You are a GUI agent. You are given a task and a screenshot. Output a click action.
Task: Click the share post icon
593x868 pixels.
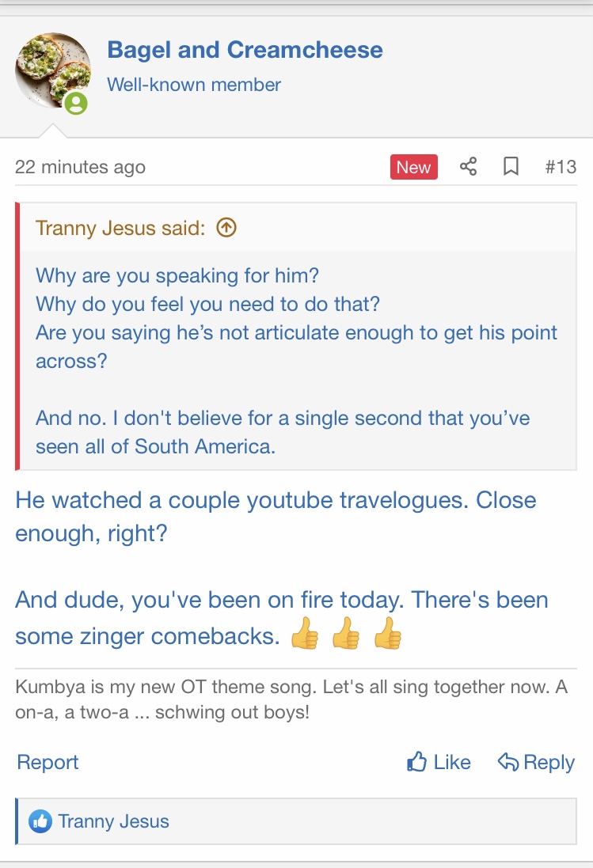pos(469,167)
